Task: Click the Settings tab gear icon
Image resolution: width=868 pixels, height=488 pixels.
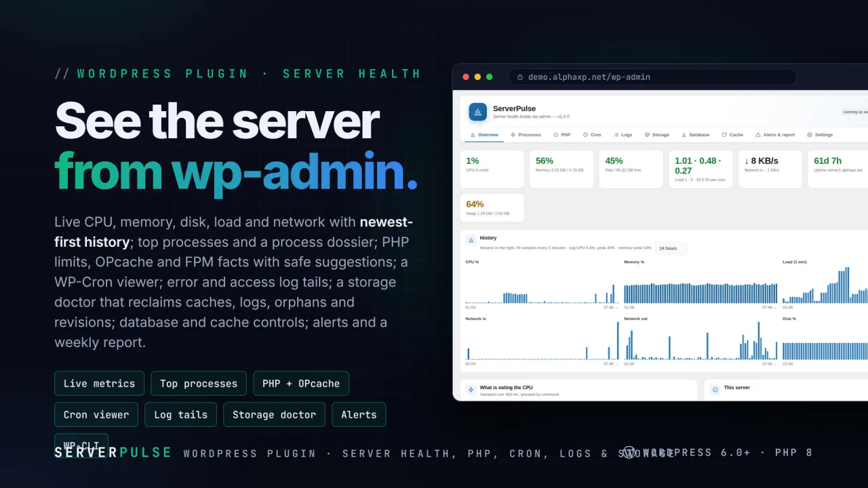Action: [810, 135]
